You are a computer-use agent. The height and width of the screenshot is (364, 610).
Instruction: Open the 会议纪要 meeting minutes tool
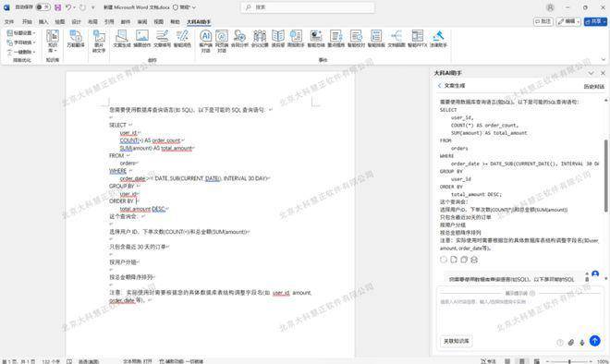pyautogui.click(x=260, y=39)
